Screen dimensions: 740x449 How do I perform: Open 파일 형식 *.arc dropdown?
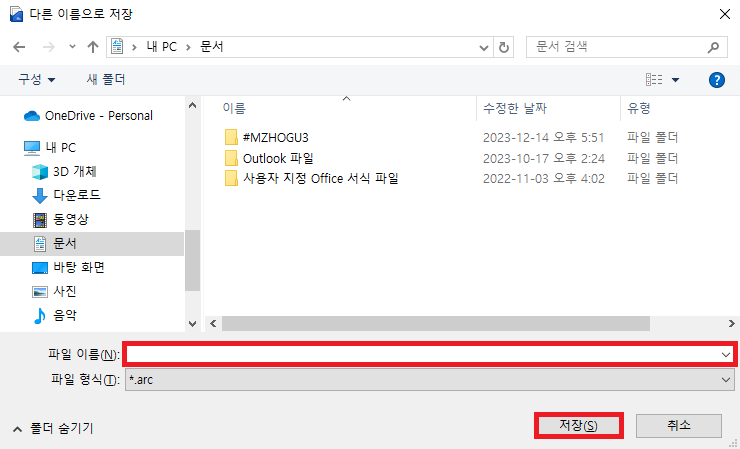(429, 380)
